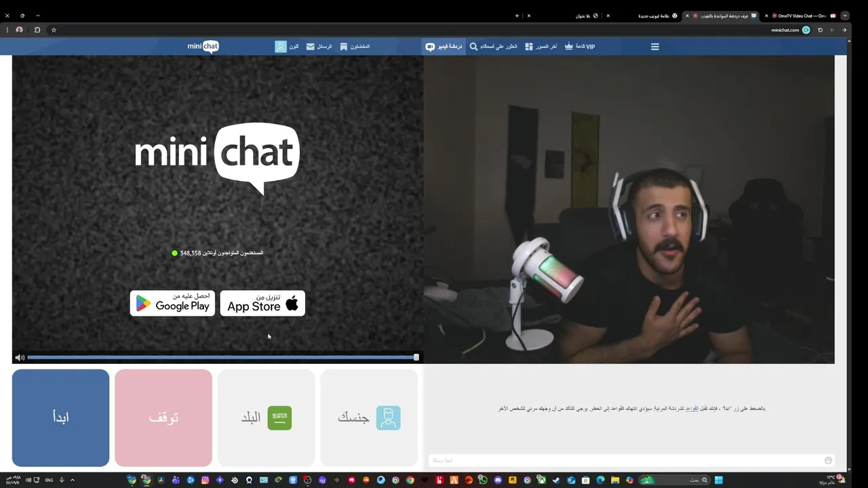Open the browser three-dot menu
The width and height of the screenshot is (868, 488).
coord(7,30)
